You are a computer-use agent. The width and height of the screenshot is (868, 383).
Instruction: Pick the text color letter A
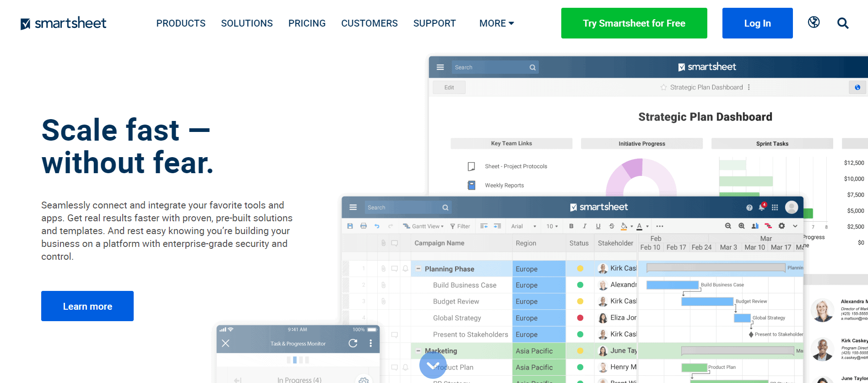pos(640,226)
